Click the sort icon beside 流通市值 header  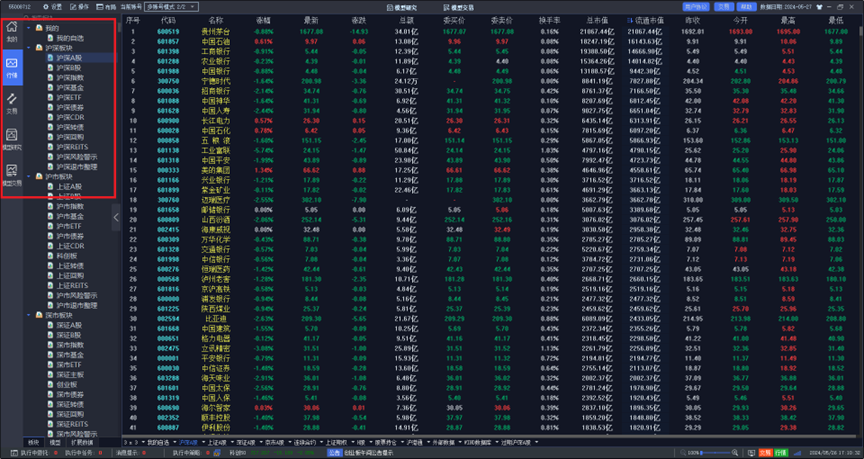pyautogui.click(x=630, y=20)
